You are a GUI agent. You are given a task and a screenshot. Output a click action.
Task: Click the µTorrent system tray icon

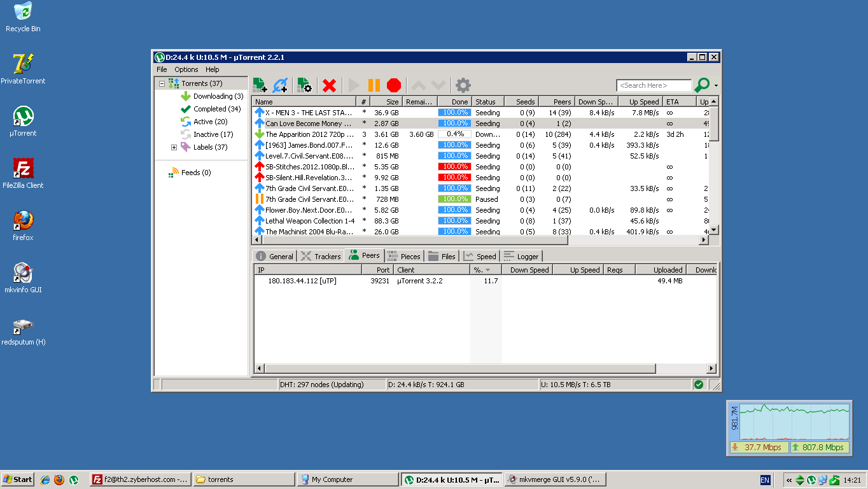tap(811, 480)
